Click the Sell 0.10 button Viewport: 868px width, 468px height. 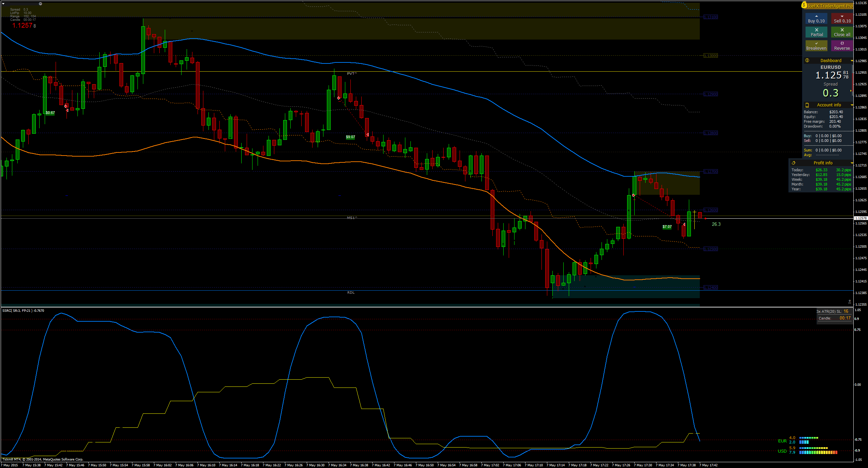pyautogui.click(x=842, y=18)
